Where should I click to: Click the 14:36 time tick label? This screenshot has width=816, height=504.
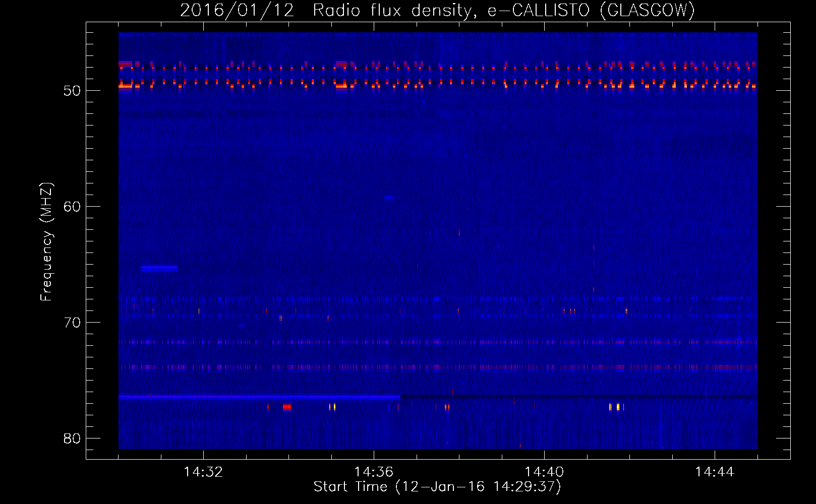point(374,472)
